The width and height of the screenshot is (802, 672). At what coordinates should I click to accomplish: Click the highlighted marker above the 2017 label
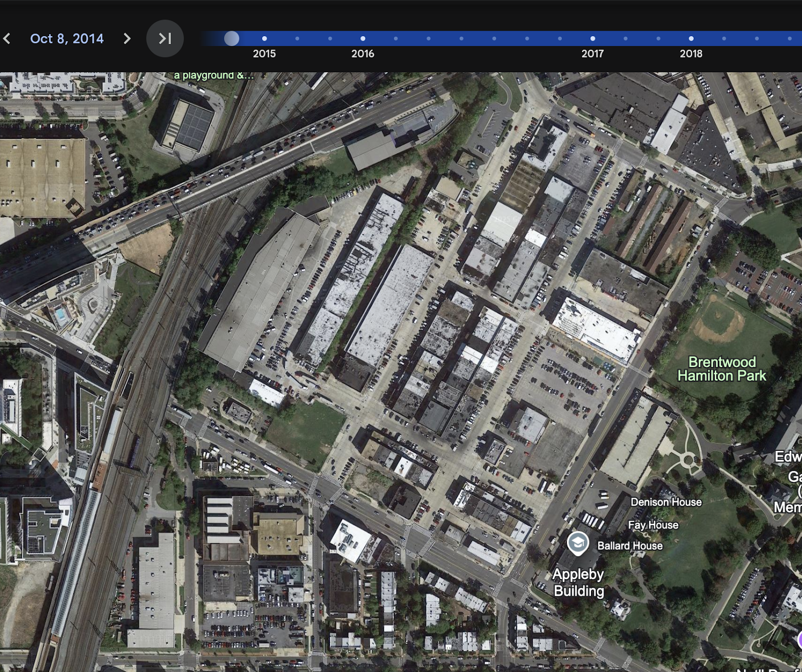coord(592,38)
